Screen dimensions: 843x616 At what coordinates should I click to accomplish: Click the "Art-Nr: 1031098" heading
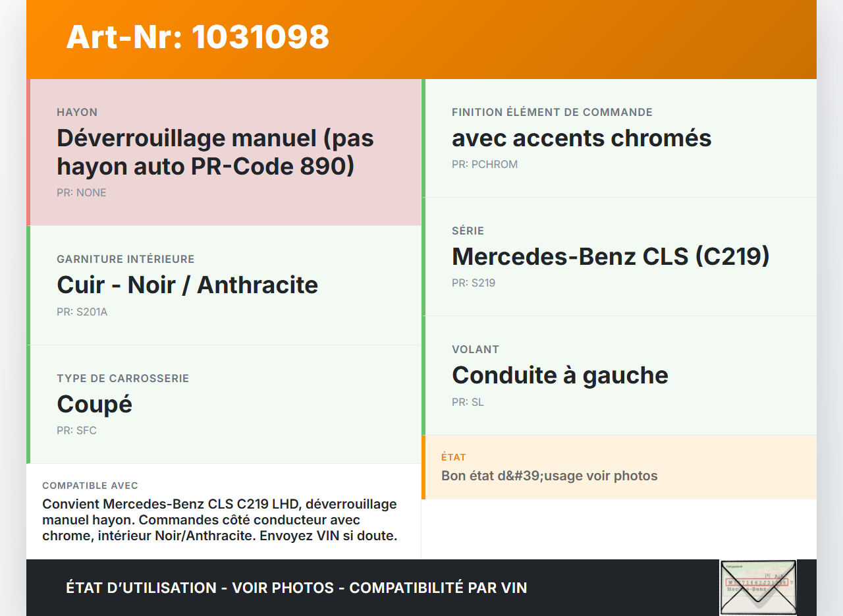(x=198, y=37)
